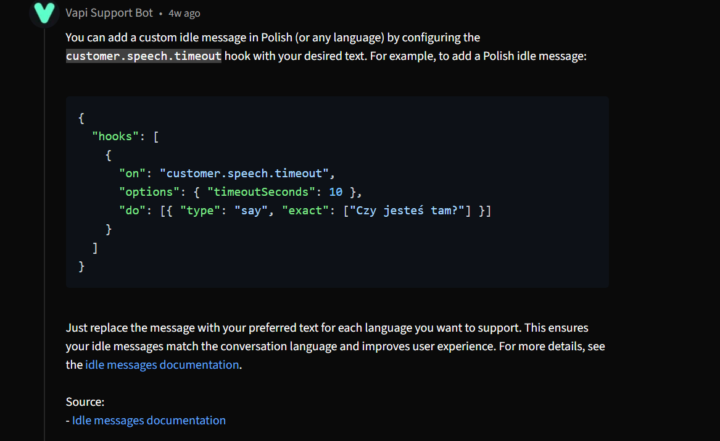Click the Vapi Support Bot avatar icon
This screenshot has width=720, height=441.
(x=45, y=13)
